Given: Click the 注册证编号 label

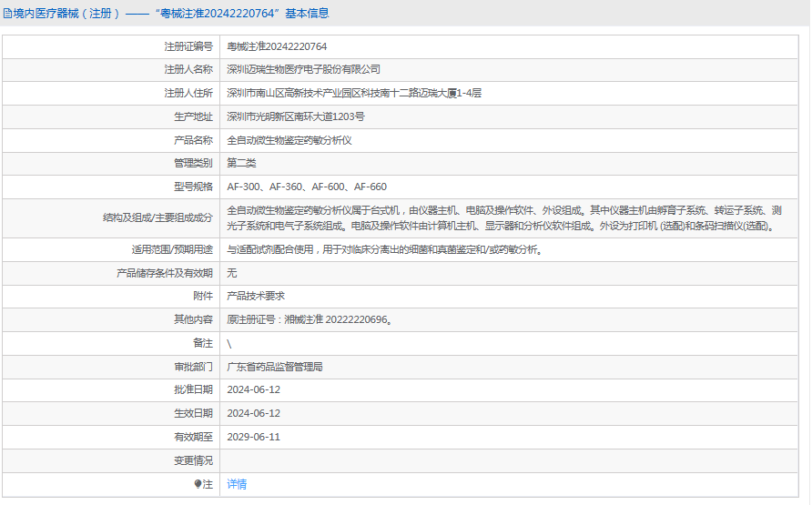Looking at the screenshot, I should (188, 46).
